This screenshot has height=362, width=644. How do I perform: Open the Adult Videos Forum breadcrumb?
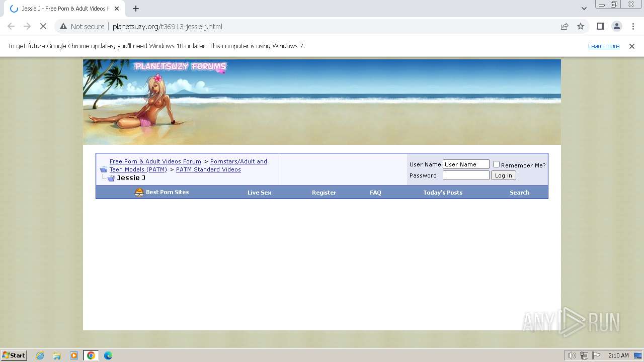point(155,161)
